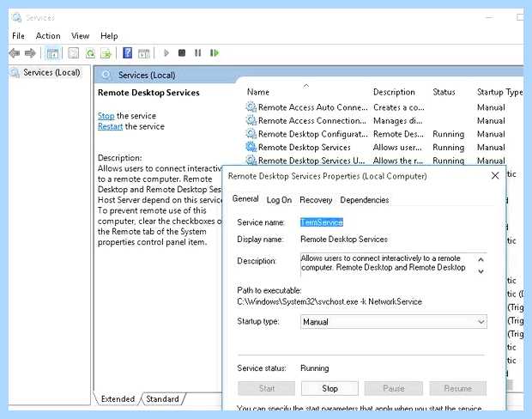The image size is (532, 419).
Task: Sort by the Description column header
Action: click(x=394, y=92)
